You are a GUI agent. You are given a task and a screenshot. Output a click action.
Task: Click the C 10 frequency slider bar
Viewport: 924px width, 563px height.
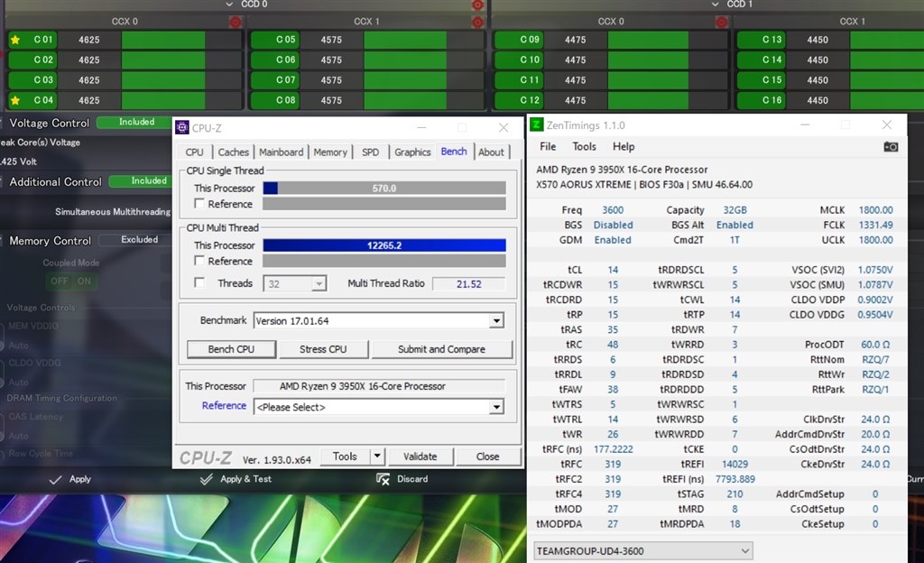click(x=668, y=60)
